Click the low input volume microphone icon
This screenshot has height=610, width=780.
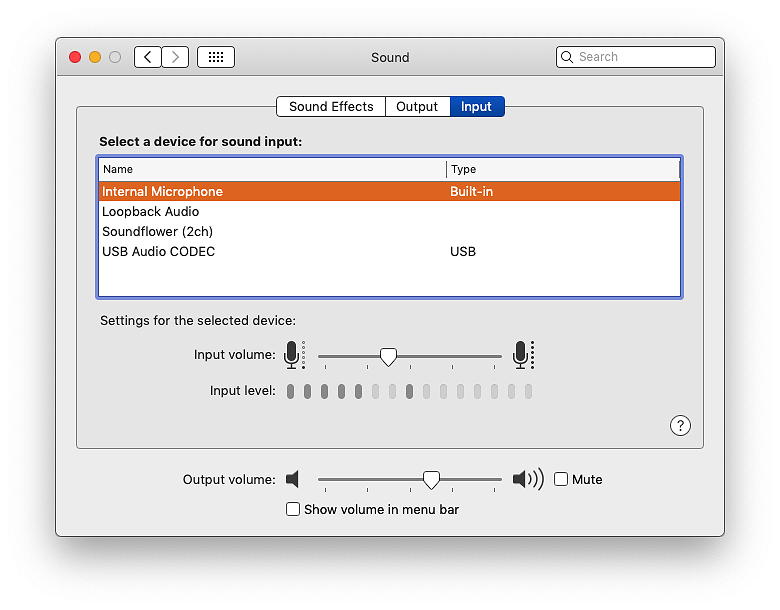pos(294,355)
